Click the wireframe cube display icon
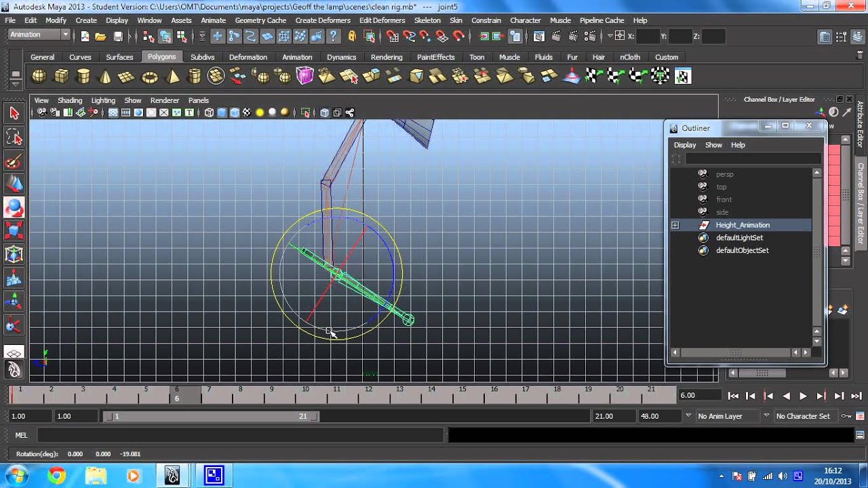Viewport: 868px width, 488px height. point(209,113)
